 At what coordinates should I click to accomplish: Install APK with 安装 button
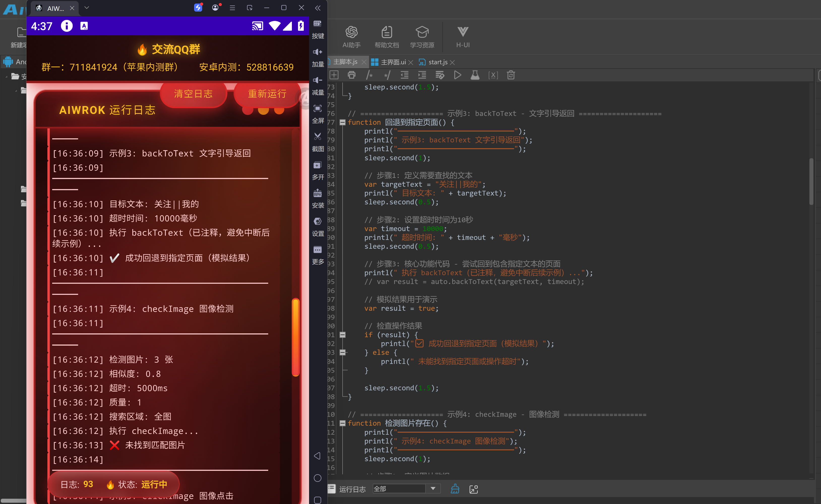point(318,199)
